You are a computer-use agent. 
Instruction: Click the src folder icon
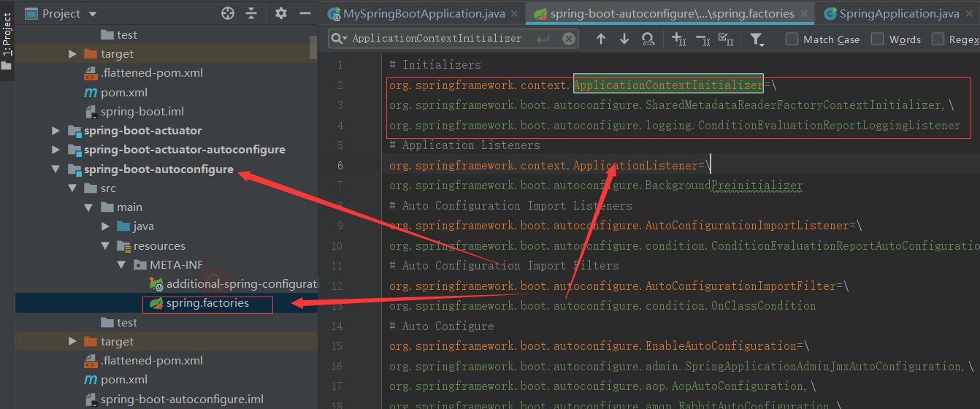point(90,188)
